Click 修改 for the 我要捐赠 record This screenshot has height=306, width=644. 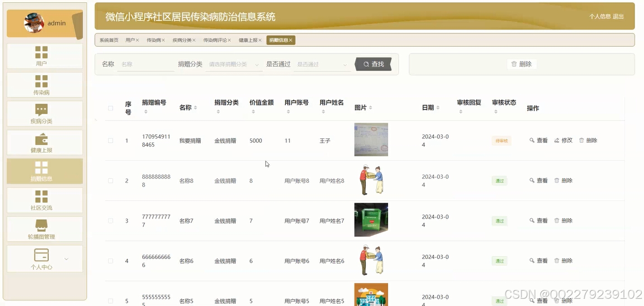[x=563, y=140]
